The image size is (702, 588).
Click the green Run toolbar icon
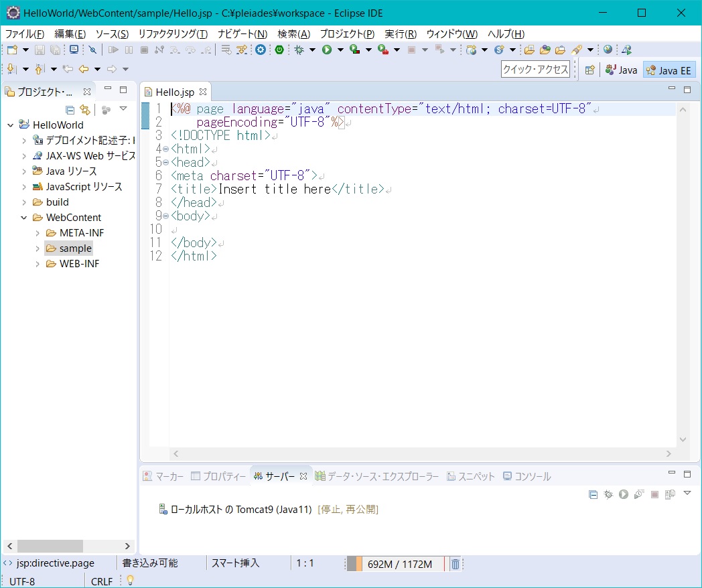click(326, 50)
